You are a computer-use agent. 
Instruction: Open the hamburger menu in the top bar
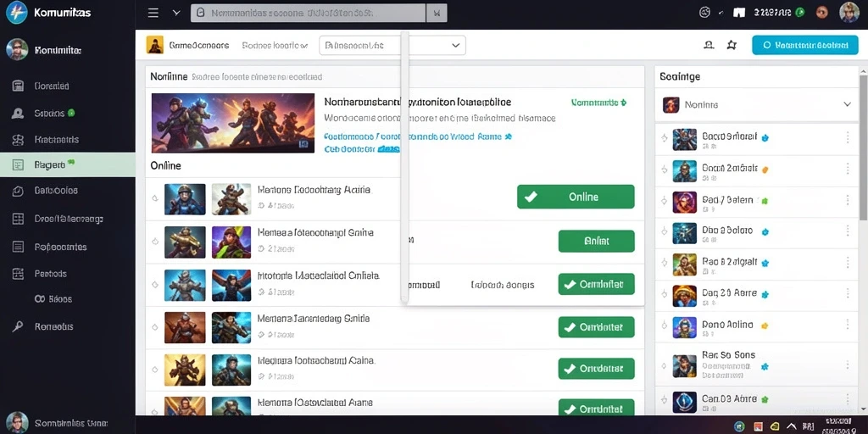(x=153, y=13)
